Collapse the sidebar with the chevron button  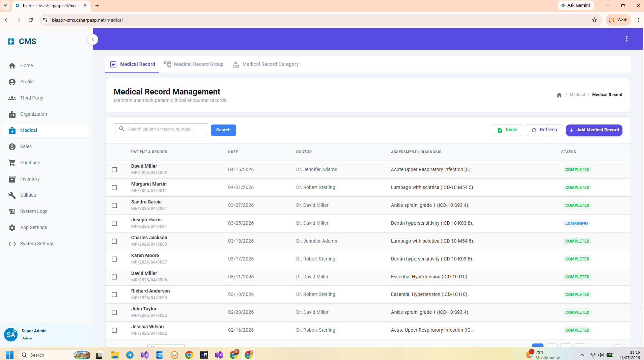(93, 39)
